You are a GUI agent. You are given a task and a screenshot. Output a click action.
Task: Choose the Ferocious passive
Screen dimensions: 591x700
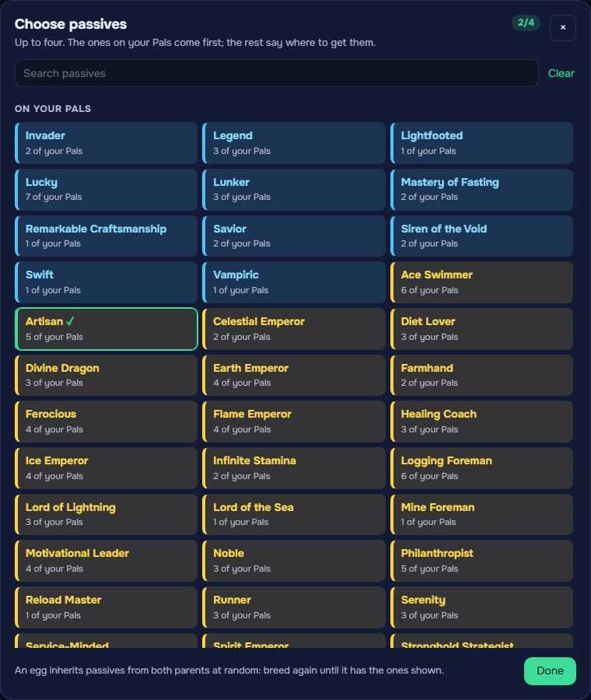pos(107,422)
